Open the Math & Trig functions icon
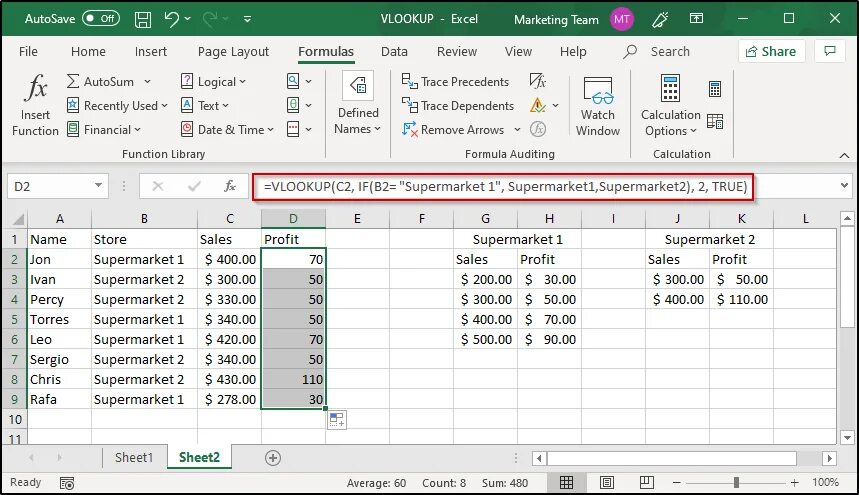 click(x=293, y=105)
